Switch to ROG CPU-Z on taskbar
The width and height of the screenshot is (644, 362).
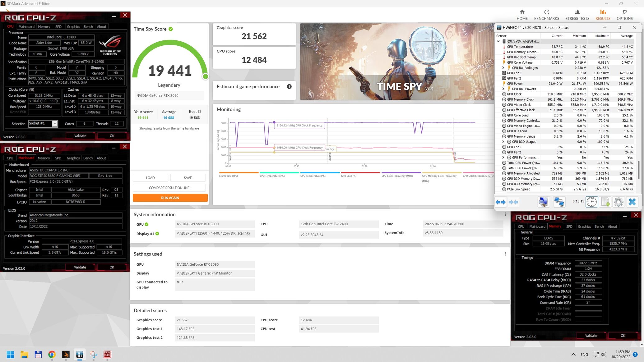click(x=107, y=355)
